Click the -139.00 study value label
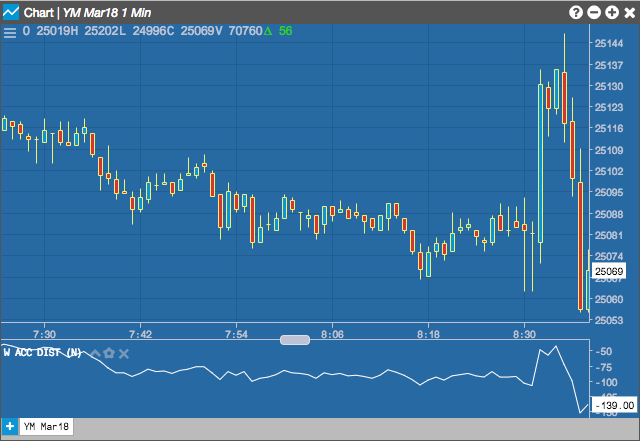Image resolution: width=640 pixels, height=441 pixels. (x=615, y=405)
